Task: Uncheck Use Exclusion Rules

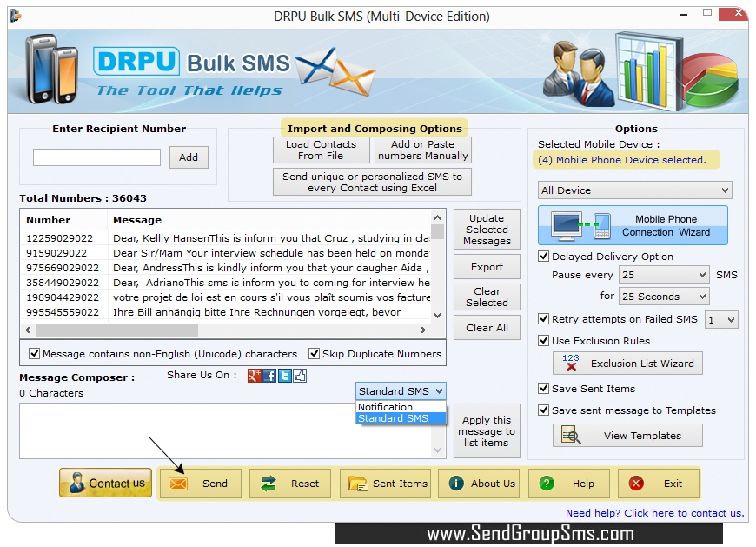Action: 543,341
